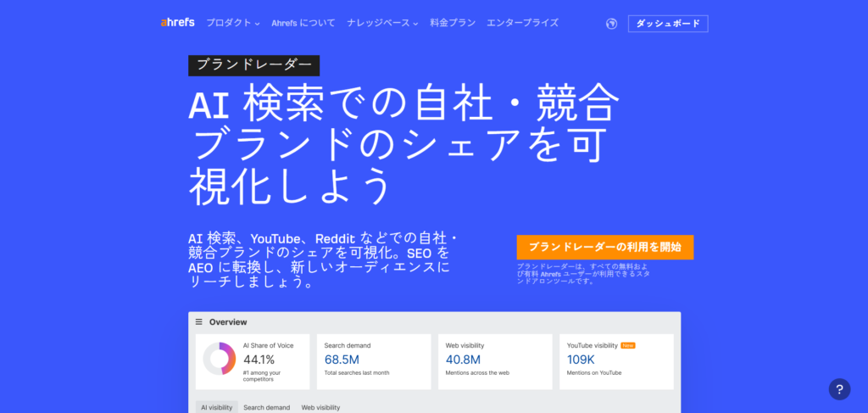Expand the プロダクト dropdown menu
The image size is (868, 413).
tap(232, 23)
